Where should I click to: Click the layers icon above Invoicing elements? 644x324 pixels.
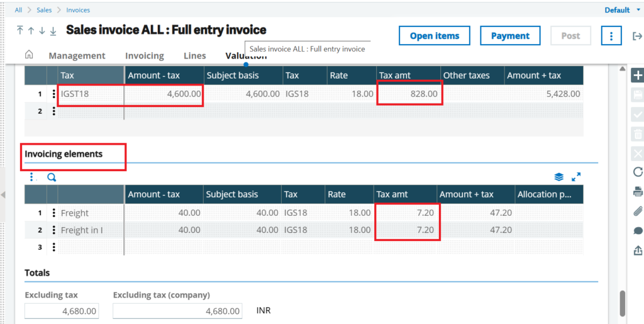558,177
